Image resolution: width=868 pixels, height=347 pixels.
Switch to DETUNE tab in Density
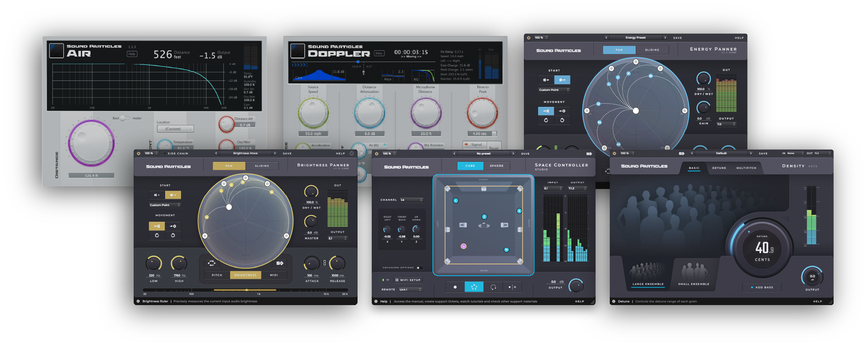(719, 168)
